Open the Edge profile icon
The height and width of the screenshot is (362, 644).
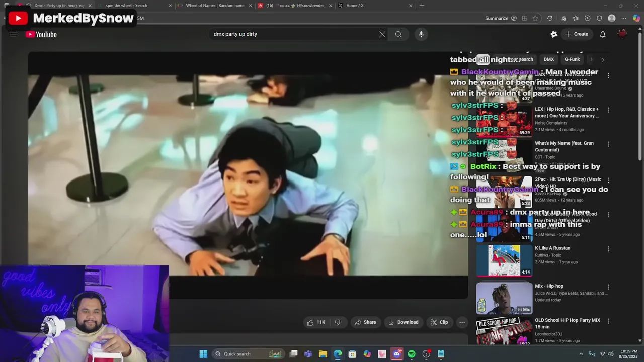click(612, 18)
